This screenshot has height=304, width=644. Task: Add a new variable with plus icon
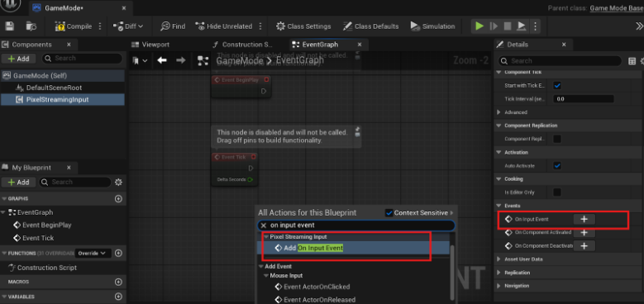coord(119,297)
